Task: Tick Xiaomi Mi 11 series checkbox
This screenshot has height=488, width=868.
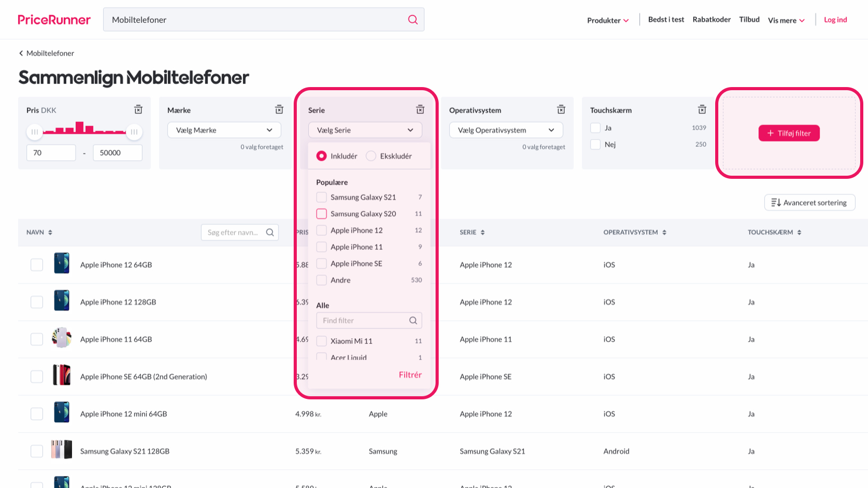Action: point(321,341)
